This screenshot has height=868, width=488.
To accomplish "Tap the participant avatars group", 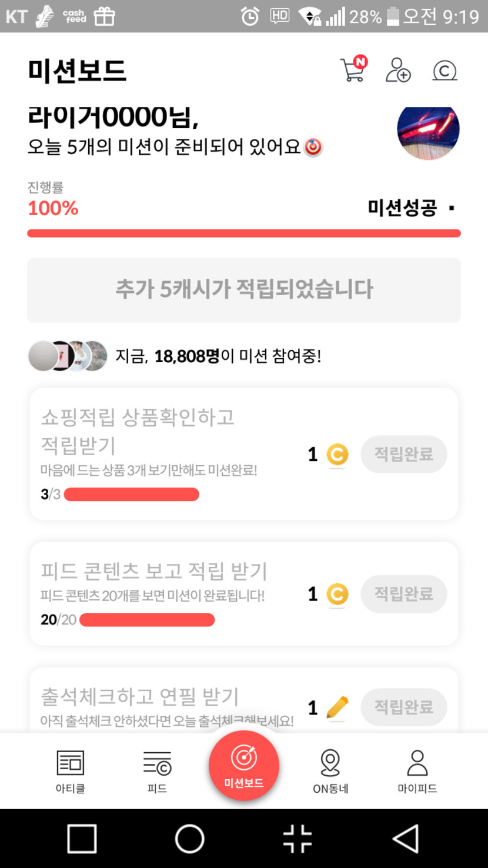I will (68, 356).
